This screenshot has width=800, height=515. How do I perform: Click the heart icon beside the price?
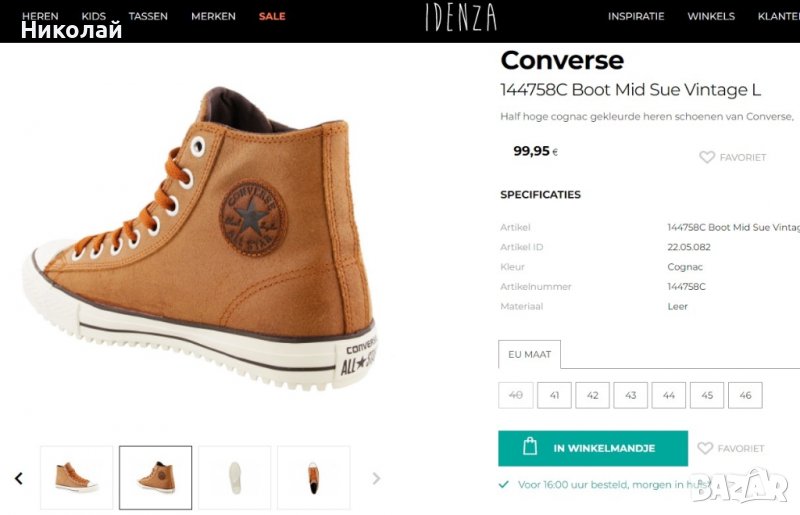[707, 157]
